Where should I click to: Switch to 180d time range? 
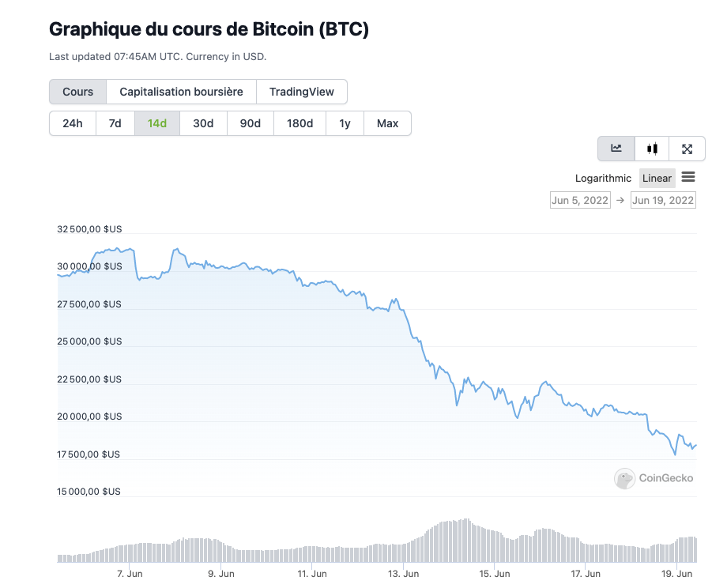point(299,123)
